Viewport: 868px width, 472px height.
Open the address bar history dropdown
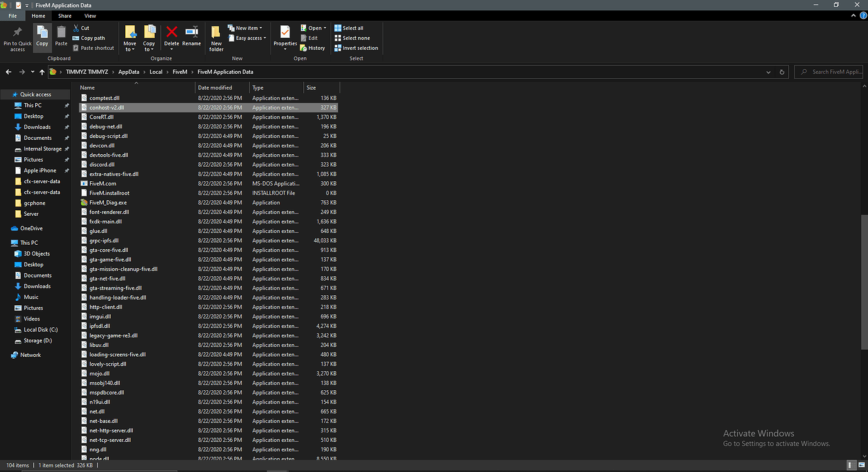(767, 72)
